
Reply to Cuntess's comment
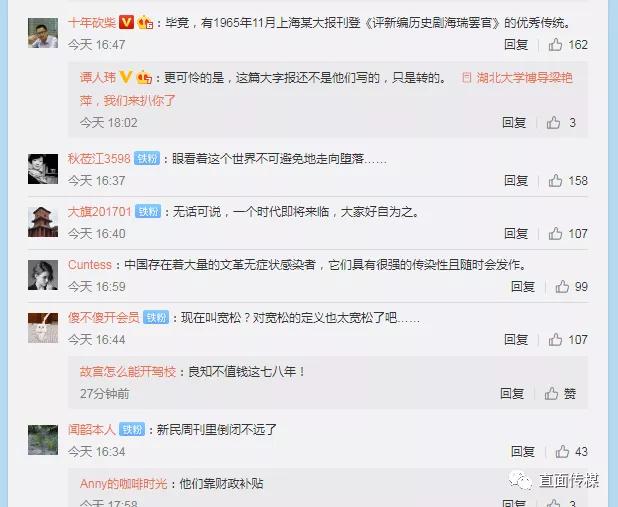[x=523, y=287]
